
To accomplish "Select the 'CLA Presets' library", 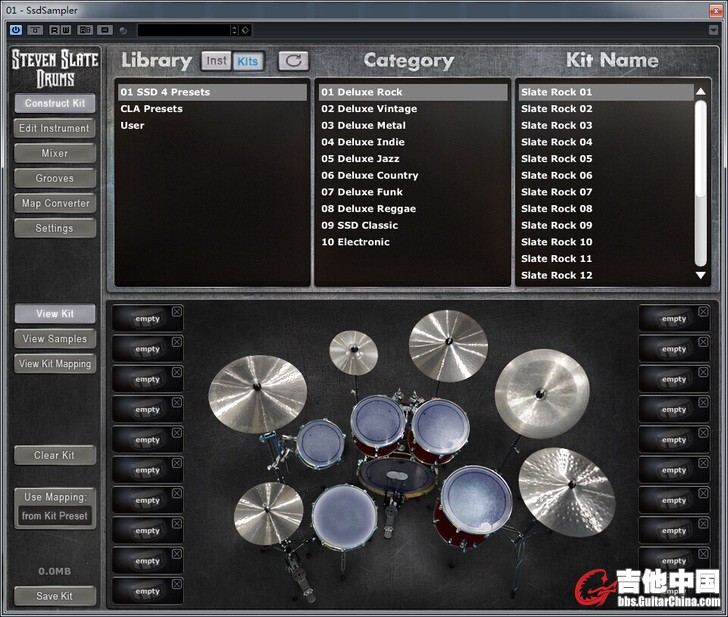I will tap(212, 109).
